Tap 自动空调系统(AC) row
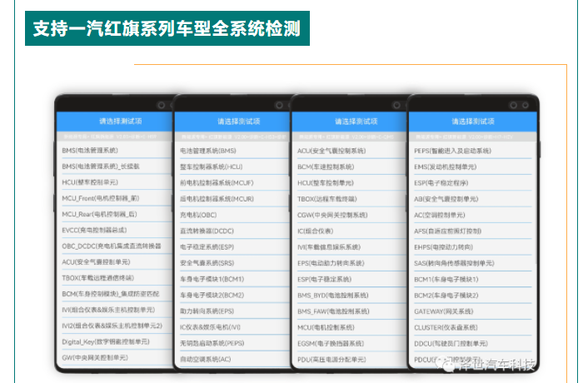Image resolution: width=588 pixels, height=383 pixels. [x=232, y=359]
